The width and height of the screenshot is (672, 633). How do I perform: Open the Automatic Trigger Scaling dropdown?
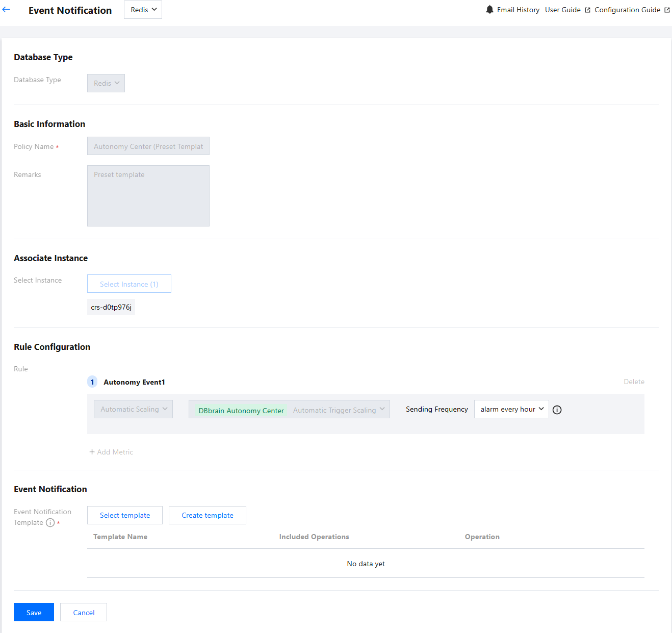tap(339, 410)
